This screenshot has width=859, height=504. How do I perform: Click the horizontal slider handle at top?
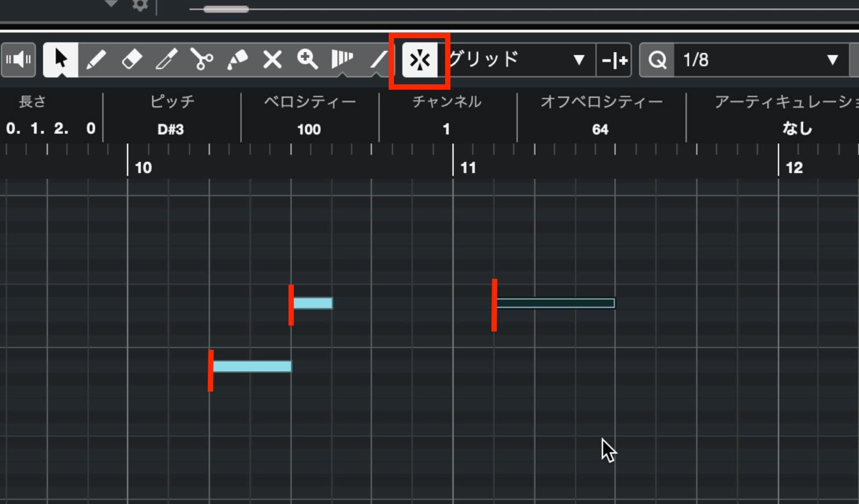(x=226, y=9)
